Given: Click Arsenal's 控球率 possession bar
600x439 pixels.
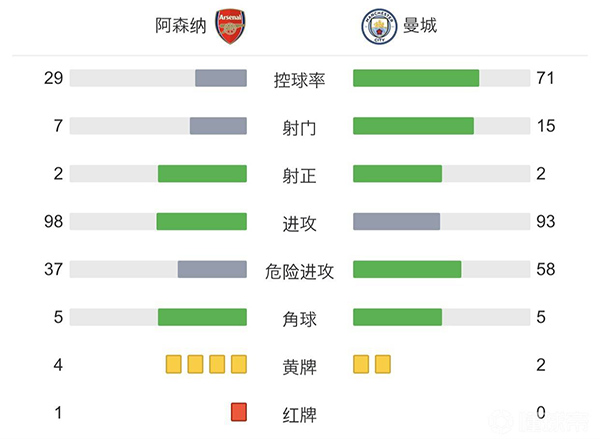Looking at the screenshot, I should coord(221,78).
